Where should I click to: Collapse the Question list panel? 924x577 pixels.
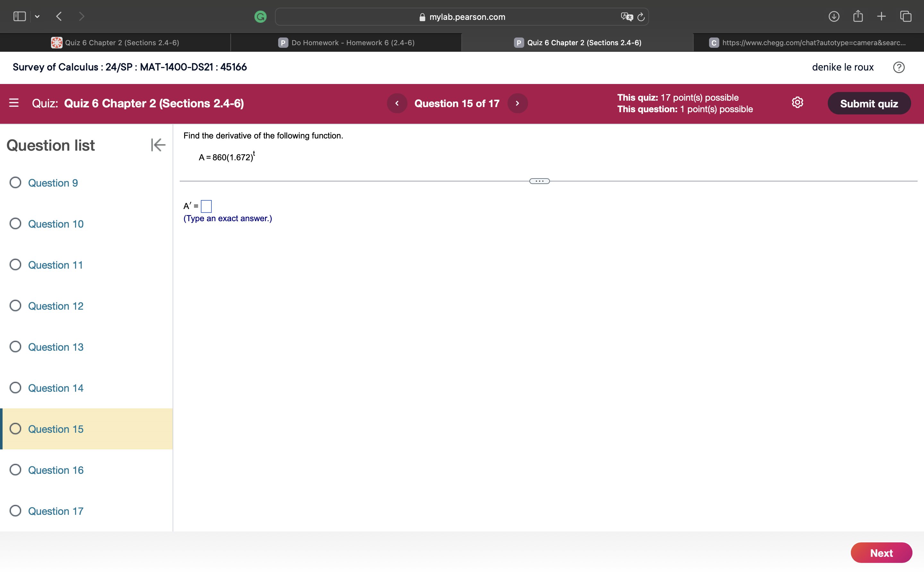(158, 145)
